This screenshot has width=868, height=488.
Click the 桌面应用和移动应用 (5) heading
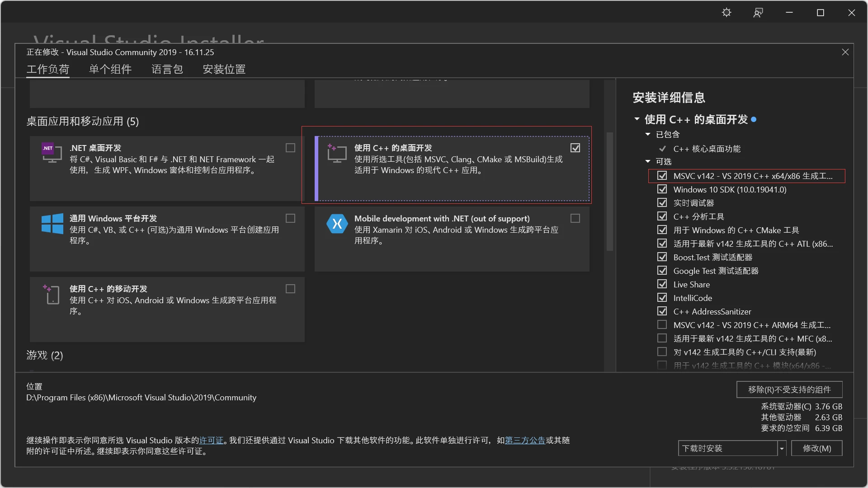point(83,121)
